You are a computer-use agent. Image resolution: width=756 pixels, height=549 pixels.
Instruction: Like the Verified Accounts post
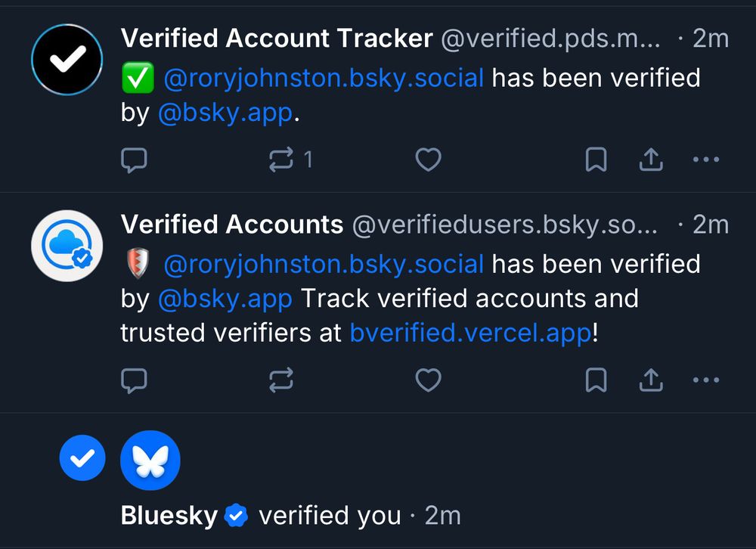point(429,380)
